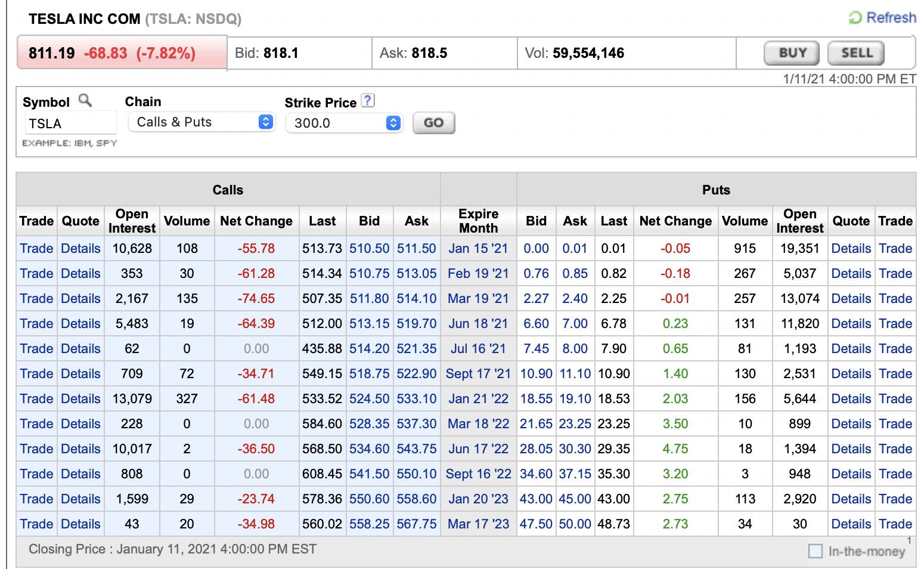This screenshot has height=569, width=924.
Task: Open calls Trade link for Mar 17 '23
Action: (x=36, y=524)
